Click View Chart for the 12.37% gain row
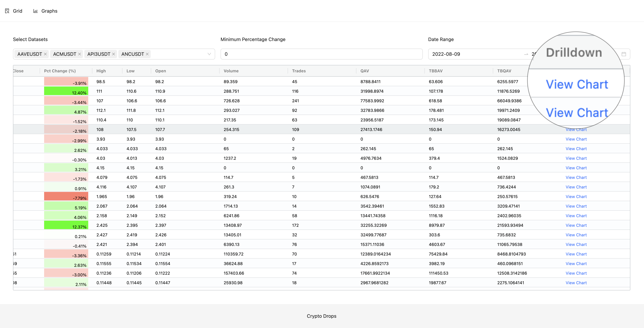Screen dimensions: 644x328 coord(576,225)
